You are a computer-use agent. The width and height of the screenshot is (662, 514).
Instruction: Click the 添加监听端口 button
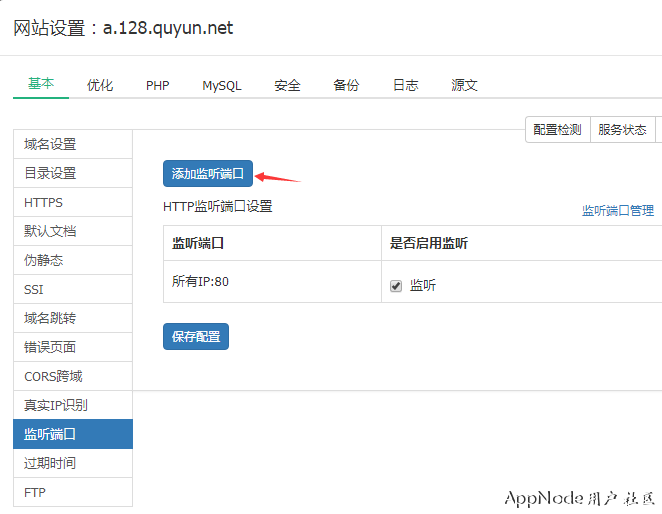click(x=208, y=174)
